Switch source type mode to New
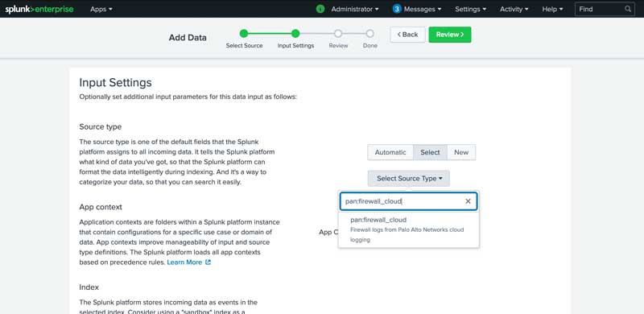Image resolution: width=644 pixels, height=314 pixels. tap(461, 152)
